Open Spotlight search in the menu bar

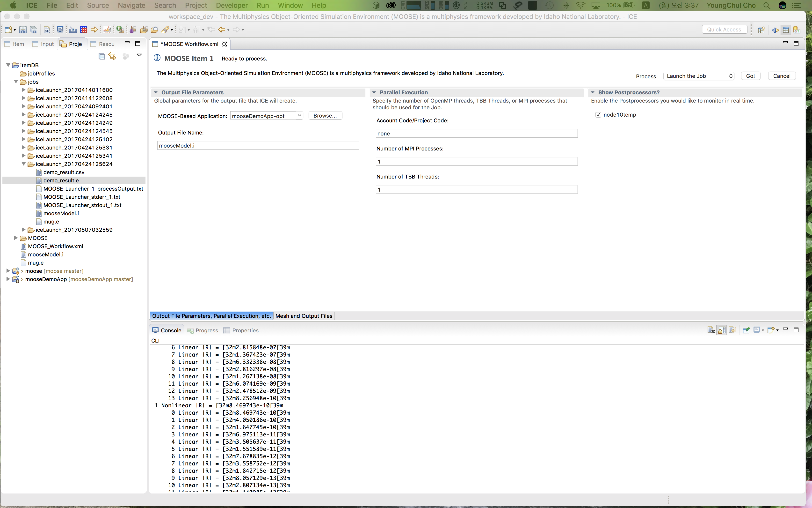tap(766, 5)
